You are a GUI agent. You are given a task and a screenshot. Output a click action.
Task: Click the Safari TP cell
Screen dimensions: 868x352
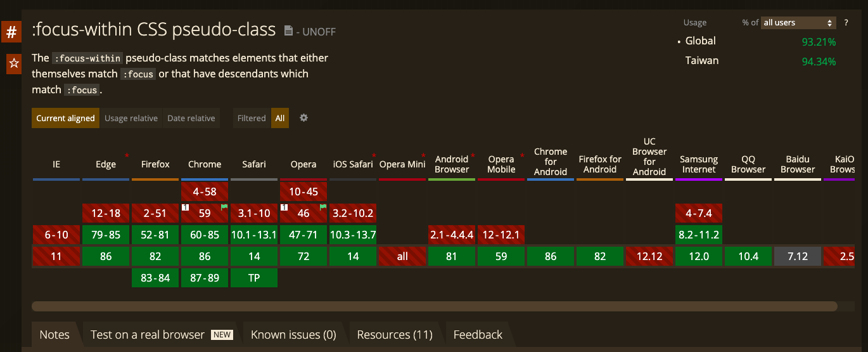click(254, 278)
